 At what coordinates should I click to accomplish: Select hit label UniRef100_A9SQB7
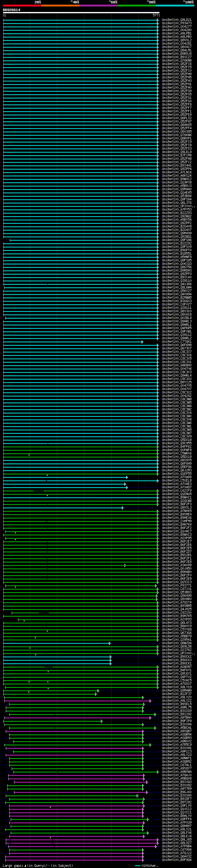[x=177, y=731]
